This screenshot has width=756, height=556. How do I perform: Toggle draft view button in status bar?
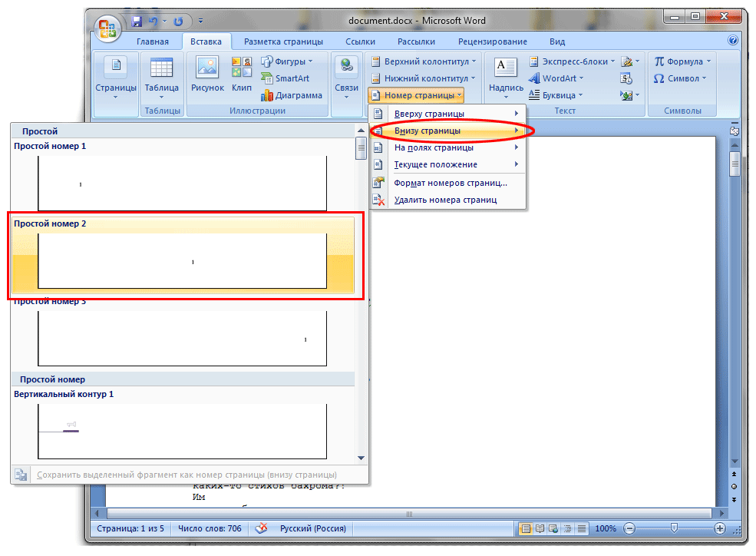pyautogui.click(x=582, y=528)
